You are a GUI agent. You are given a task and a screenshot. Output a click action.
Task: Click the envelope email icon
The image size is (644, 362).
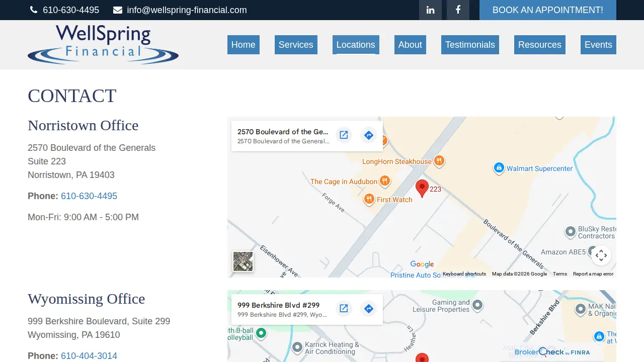pyautogui.click(x=118, y=10)
